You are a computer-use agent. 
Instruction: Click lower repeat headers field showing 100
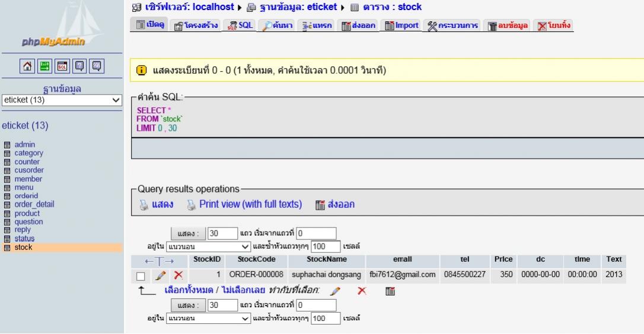point(326,319)
